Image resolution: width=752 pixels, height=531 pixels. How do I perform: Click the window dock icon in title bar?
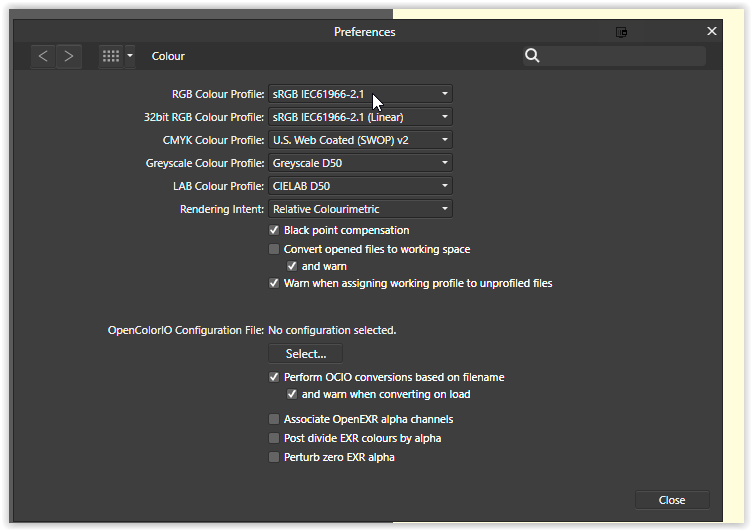pyautogui.click(x=621, y=32)
